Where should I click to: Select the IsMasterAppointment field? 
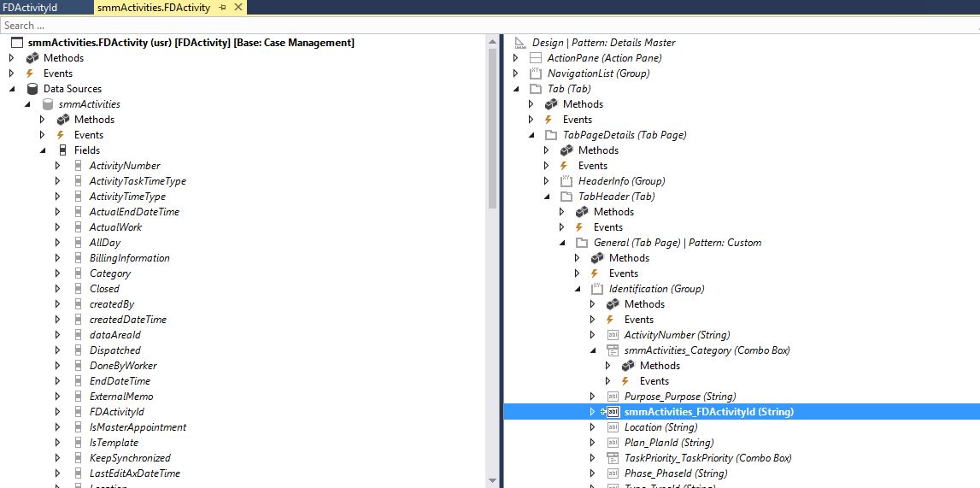pyautogui.click(x=138, y=427)
